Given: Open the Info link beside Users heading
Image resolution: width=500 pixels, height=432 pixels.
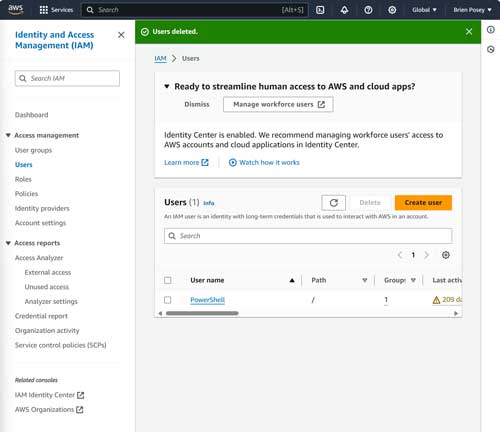Looking at the screenshot, I should [209, 203].
